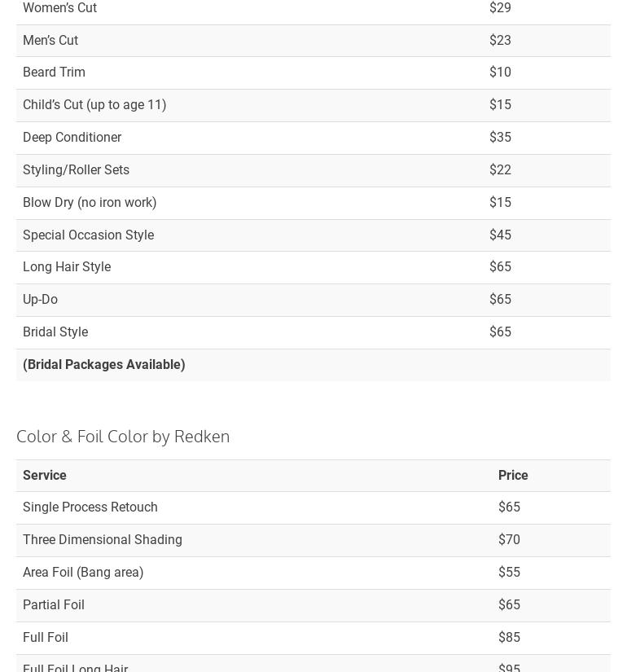Select Blow Dry (no iron work) text
This screenshot has height=672, width=627.
(x=90, y=203)
